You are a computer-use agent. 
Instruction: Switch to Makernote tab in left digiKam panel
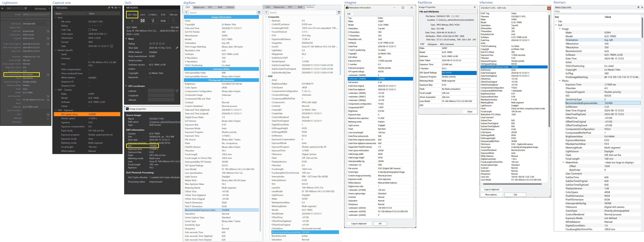coord(199,7)
